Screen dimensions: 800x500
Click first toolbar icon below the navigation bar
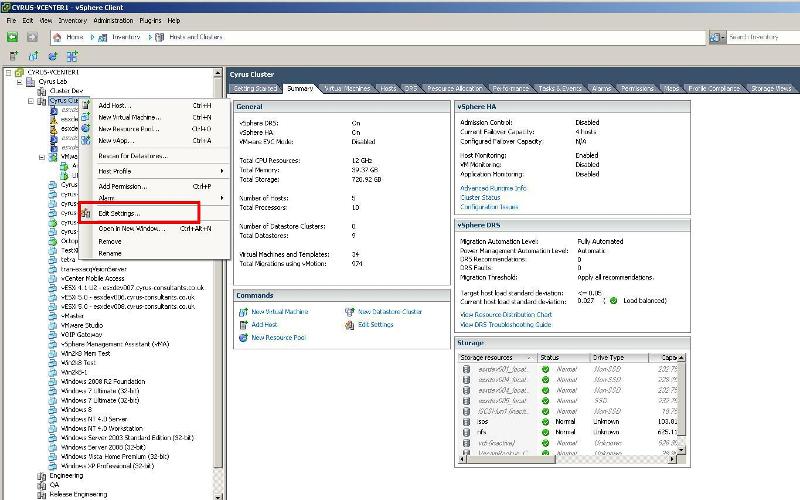click(14, 56)
